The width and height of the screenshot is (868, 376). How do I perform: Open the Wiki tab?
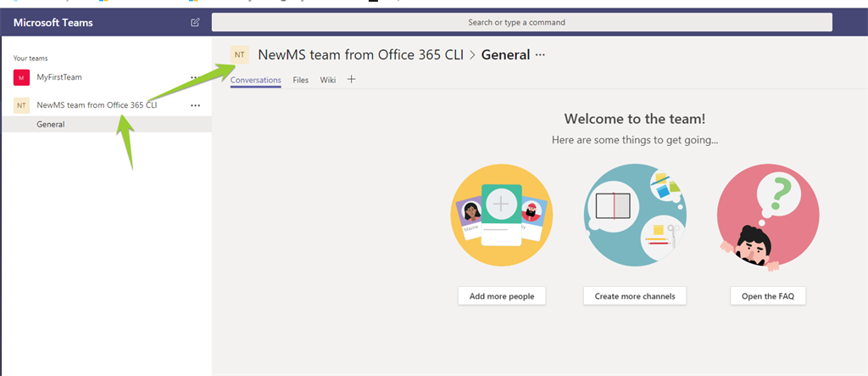[327, 81]
